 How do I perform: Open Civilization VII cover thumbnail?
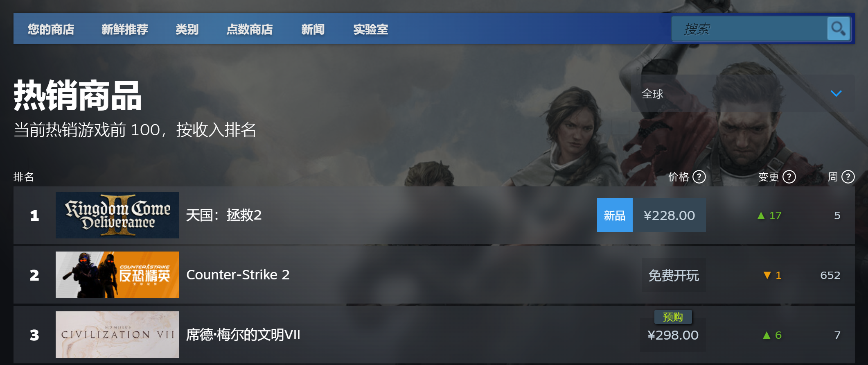point(117,335)
